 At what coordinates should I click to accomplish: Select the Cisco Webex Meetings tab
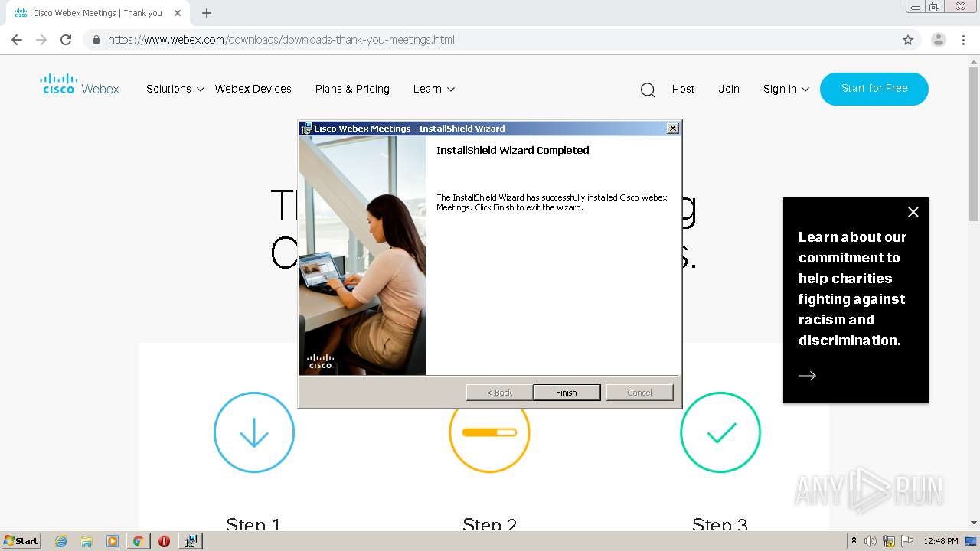point(97,13)
